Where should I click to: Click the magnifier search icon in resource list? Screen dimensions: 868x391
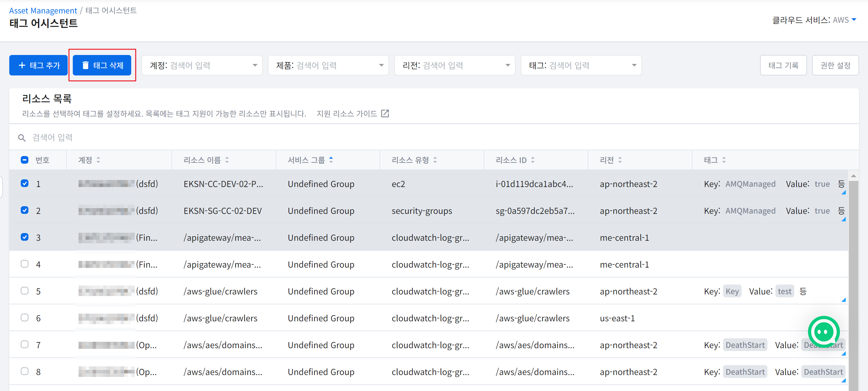coord(22,138)
